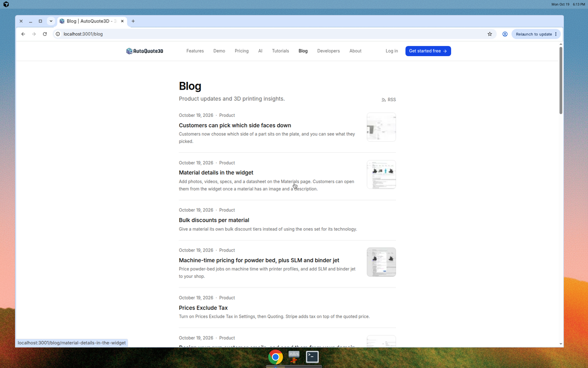Open the AI nav item
This screenshot has width=588, height=368.
pyautogui.click(x=260, y=51)
